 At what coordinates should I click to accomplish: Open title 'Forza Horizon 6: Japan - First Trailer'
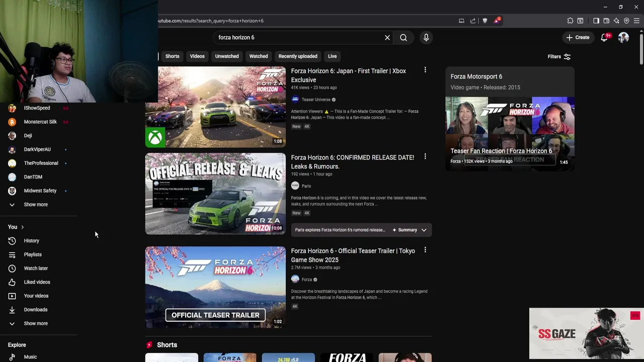point(348,75)
